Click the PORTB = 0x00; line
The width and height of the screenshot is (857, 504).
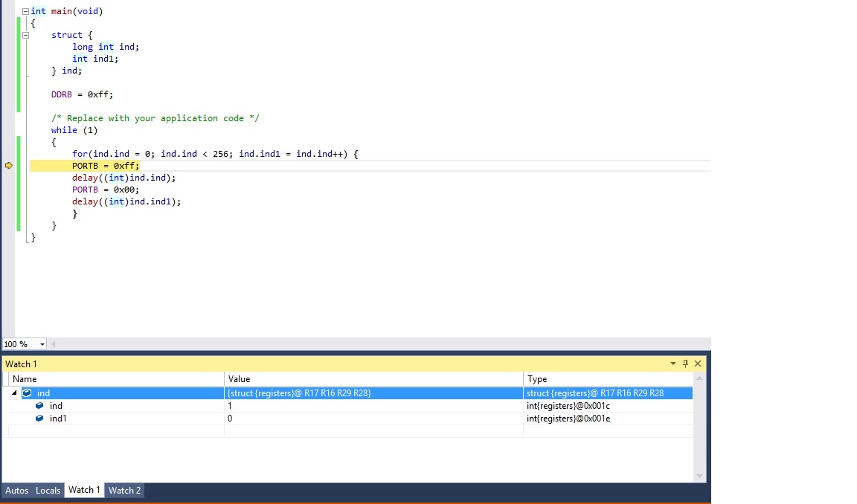pos(106,190)
